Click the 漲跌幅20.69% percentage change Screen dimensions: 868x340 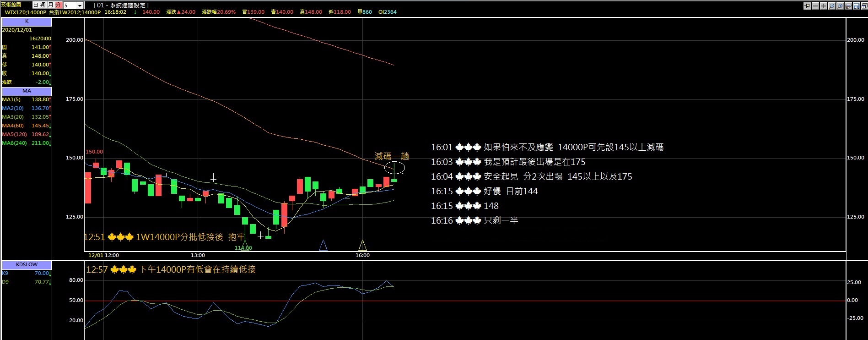[x=219, y=12]
